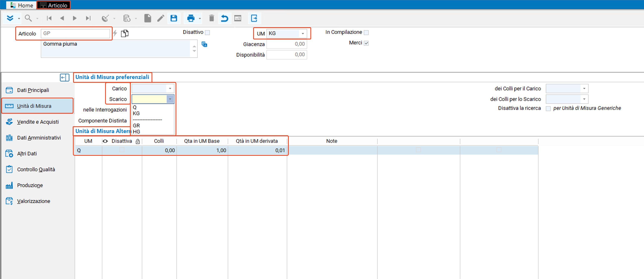Open the magnifier search tool
This screenshot has height=279, width=644.
pos(28,18)
